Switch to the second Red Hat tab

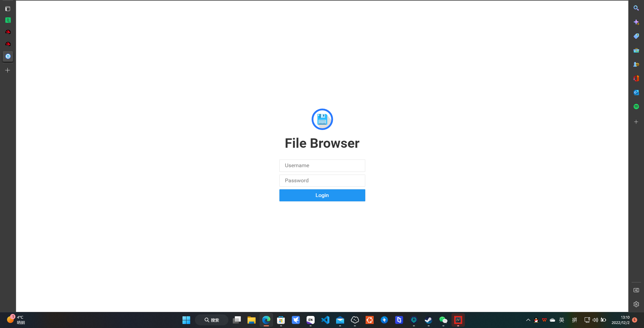pos(8,44)
